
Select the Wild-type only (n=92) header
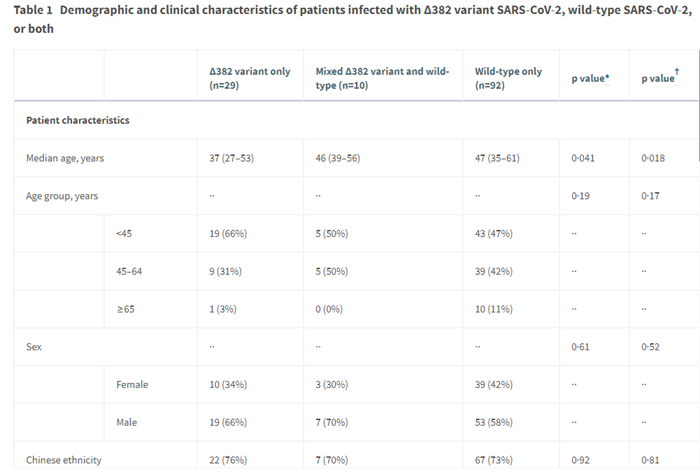pyautogui.click(x=508, y=77)
